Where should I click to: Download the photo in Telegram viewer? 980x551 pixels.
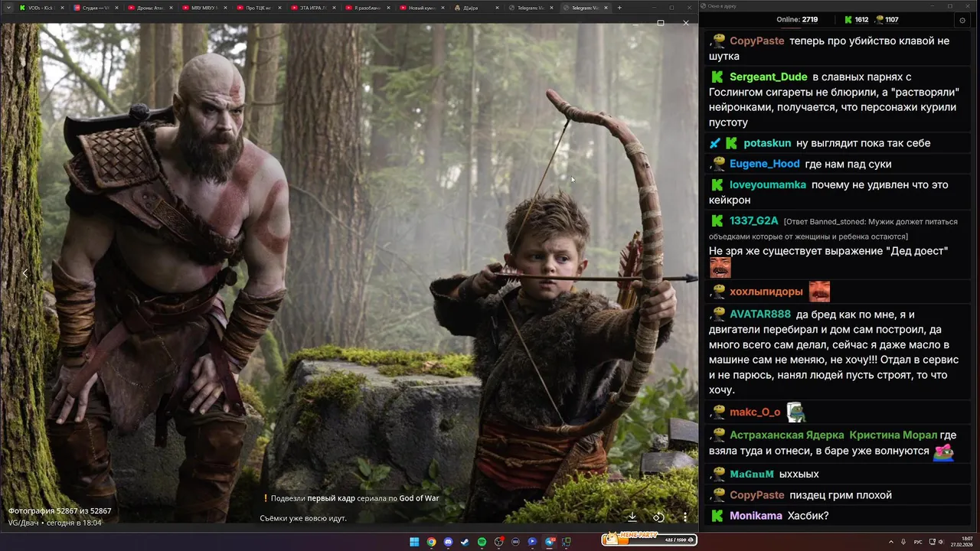pos(632,517)
